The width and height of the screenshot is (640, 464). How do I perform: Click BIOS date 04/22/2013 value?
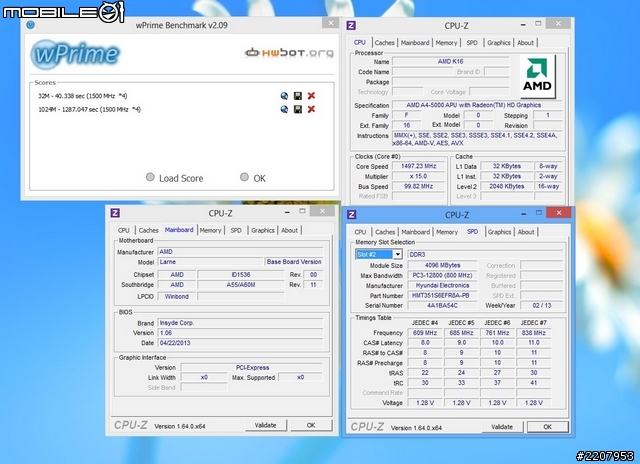tap(240, 343)
